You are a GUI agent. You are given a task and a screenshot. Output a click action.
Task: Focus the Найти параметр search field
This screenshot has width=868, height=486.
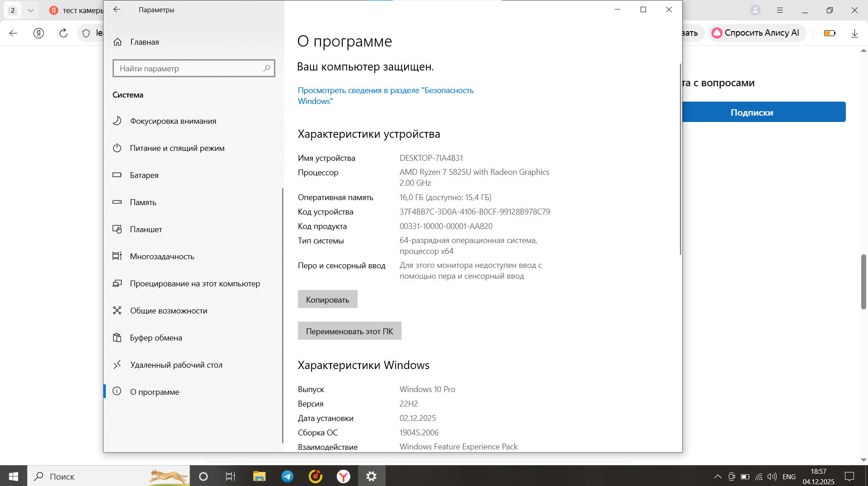[193, 69]
